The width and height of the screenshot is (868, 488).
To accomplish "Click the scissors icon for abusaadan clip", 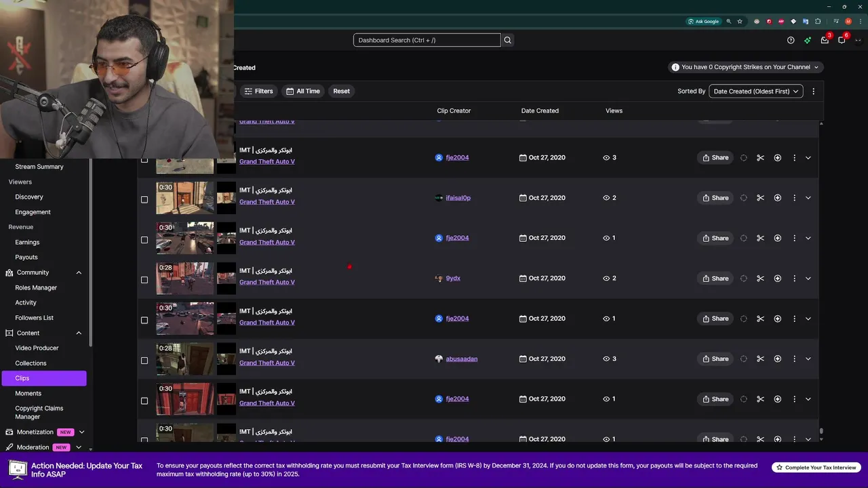I will pyautogui.click(x=760, y=359).
